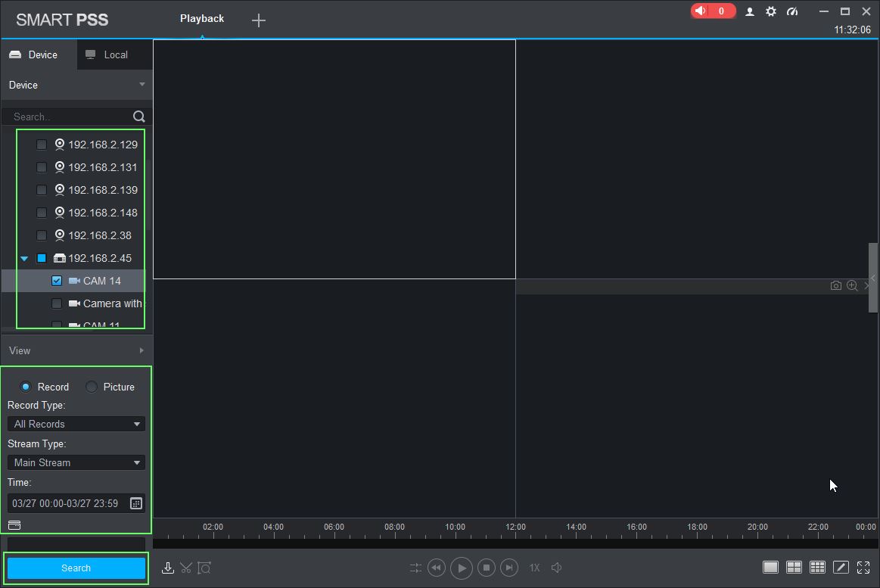Click the device Search input field

(x=70, y=117)
